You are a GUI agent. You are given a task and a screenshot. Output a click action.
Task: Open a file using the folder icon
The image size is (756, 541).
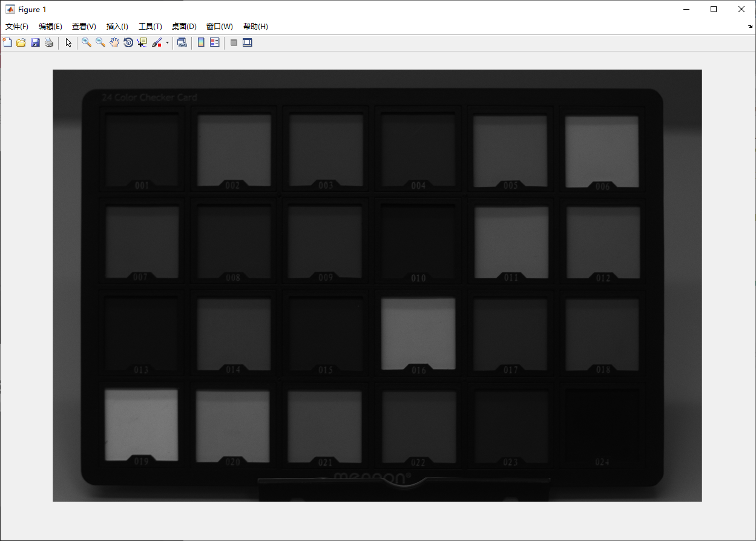click(x=21, y=42)
